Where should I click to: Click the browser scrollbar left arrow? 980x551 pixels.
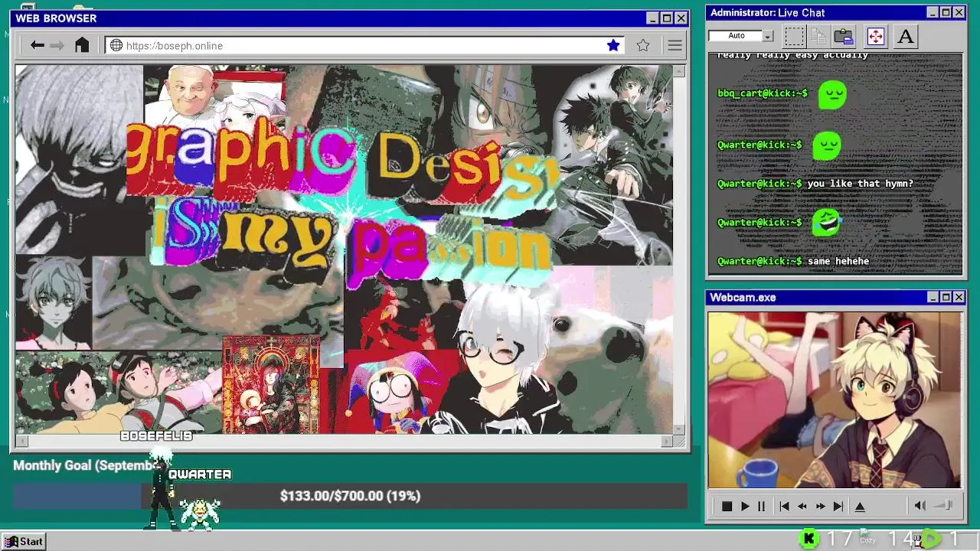click(x=21, y=441)
